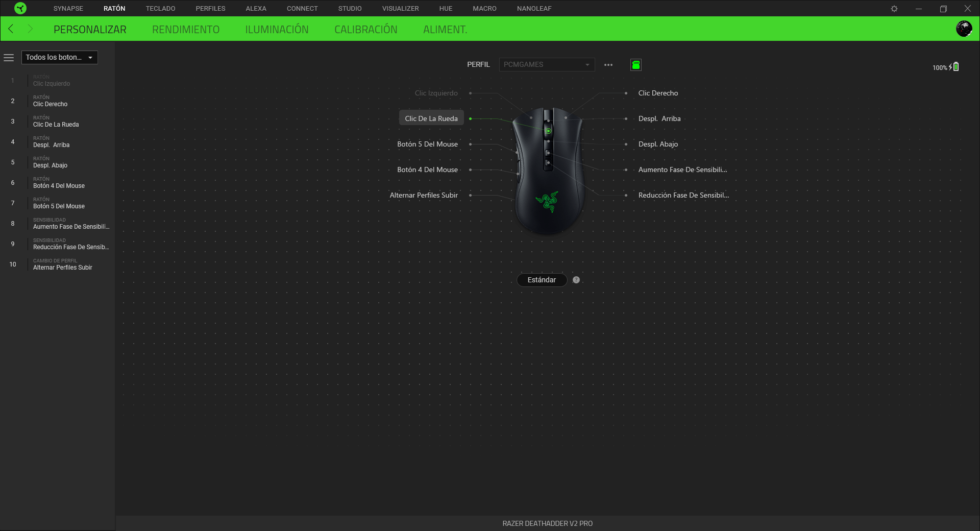The image size is (980, 531).
Task: Check the battery charge indicator
Action: click(946, 67)
